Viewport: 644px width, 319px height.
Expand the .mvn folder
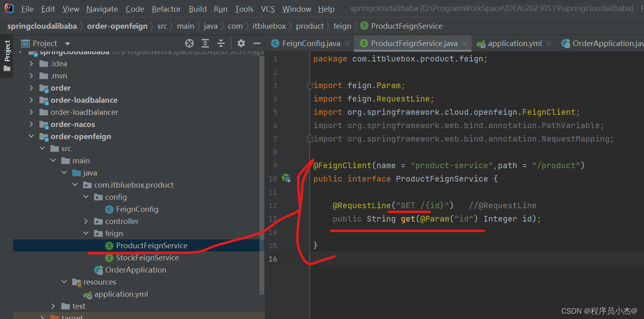point(31,76)
